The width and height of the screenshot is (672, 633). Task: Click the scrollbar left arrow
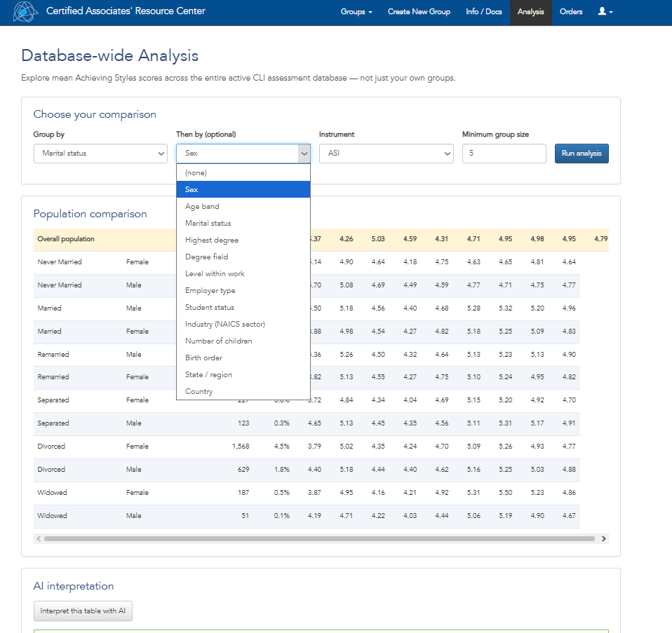[39, 539]
